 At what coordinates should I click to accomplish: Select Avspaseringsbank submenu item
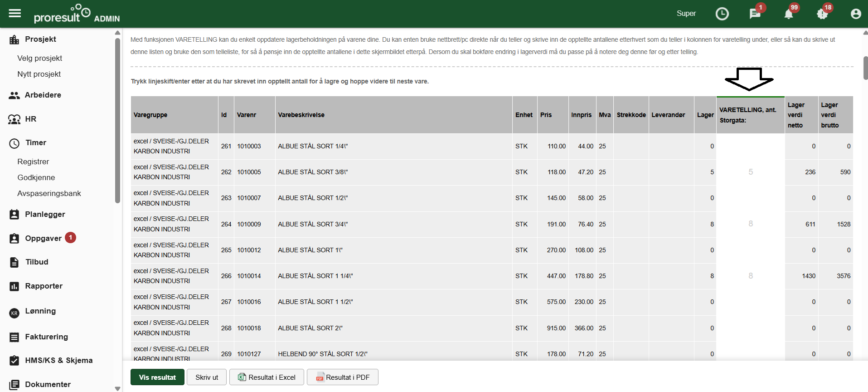(49, 194)
